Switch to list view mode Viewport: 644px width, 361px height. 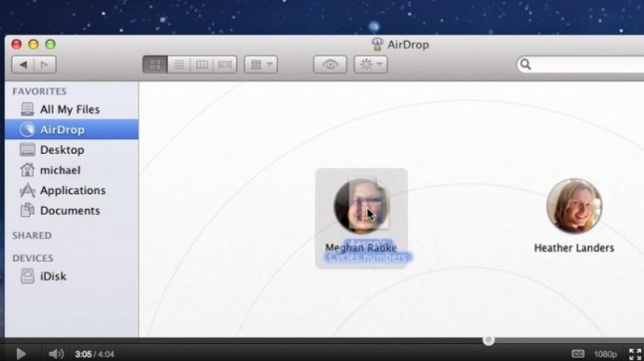click(x=179, y=65)
